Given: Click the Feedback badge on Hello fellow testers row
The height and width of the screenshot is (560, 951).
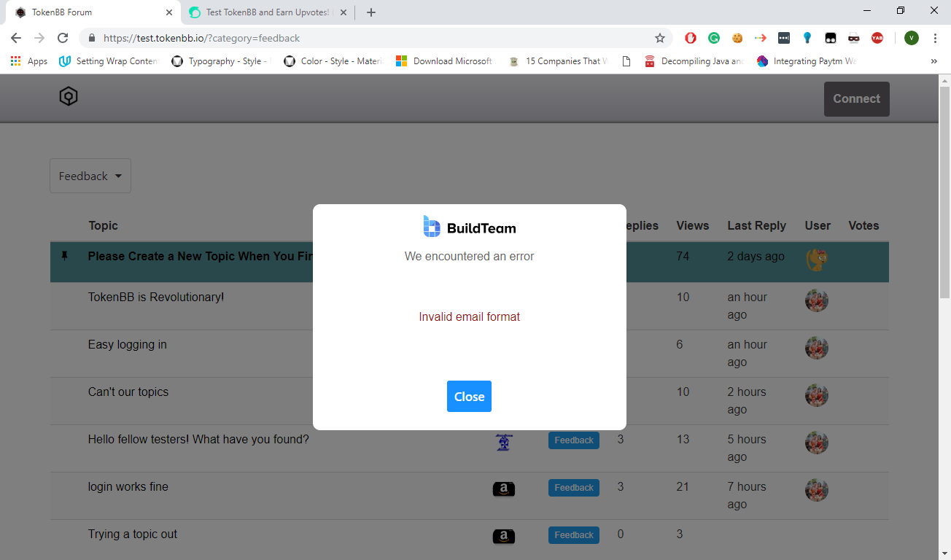Looking at the screenshot, I should [574, 440].
